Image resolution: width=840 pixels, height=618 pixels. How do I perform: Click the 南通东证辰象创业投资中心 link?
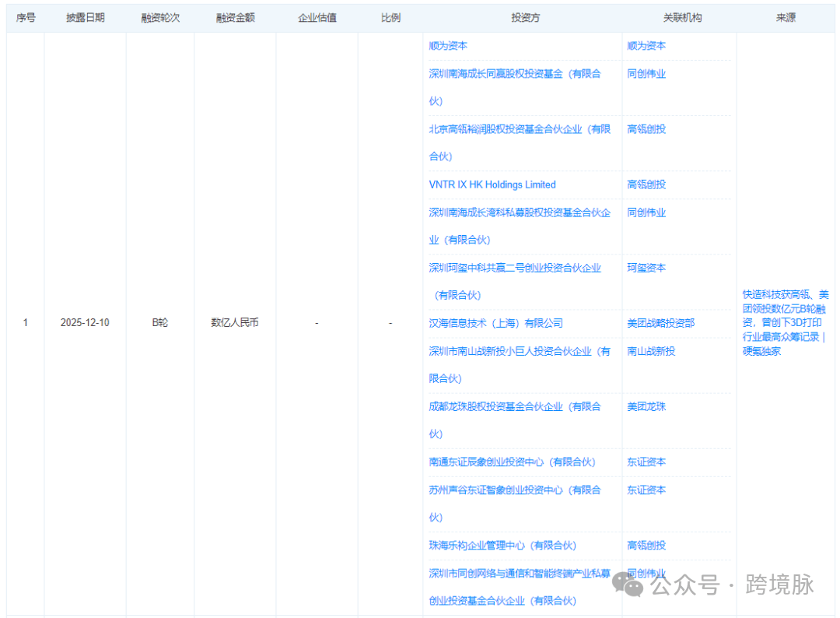click(x=512, y=462)
